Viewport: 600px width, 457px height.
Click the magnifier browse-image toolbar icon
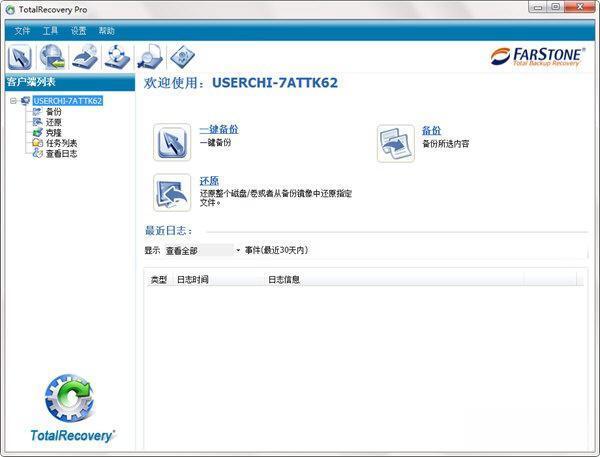point(150,57)
